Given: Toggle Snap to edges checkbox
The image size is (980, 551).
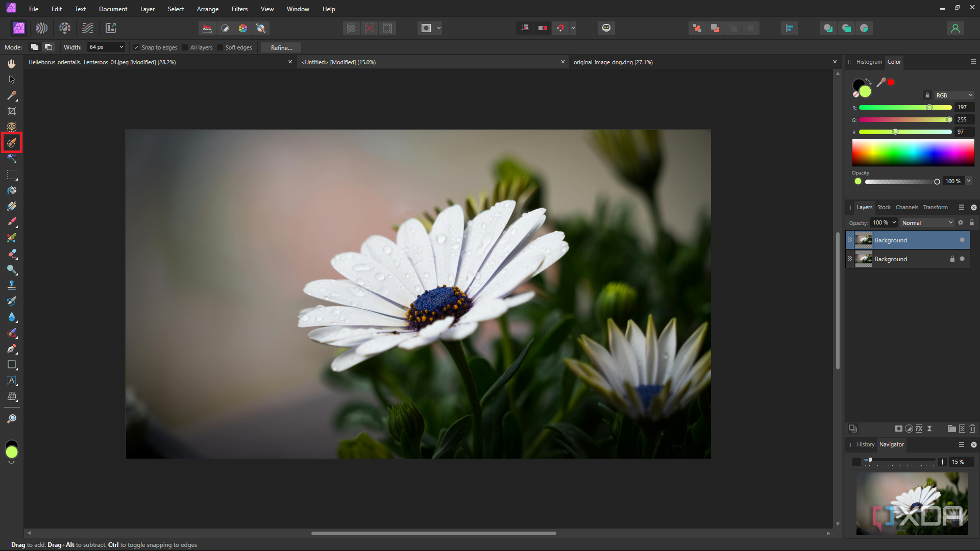Looking at the screenshot, I should (136, 47).
